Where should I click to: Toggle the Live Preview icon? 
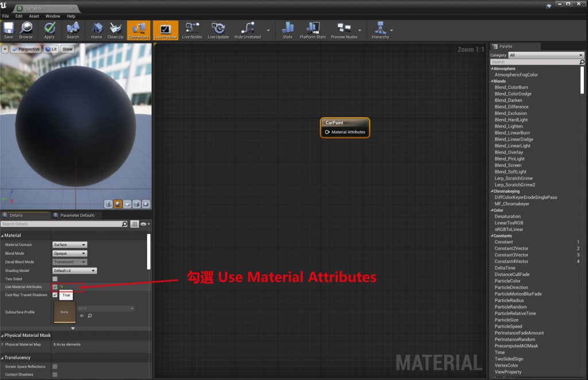point(165,30)
